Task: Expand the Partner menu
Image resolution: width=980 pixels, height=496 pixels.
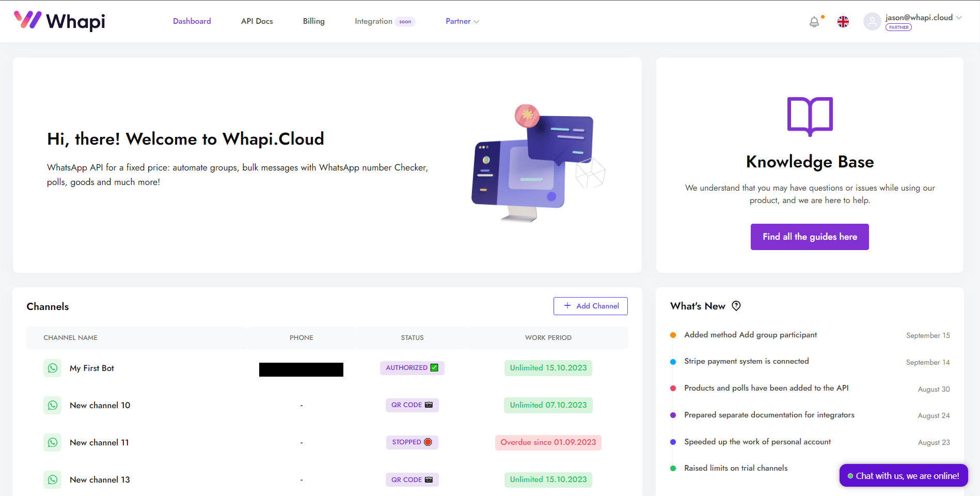Action: [x=462, y=21]
